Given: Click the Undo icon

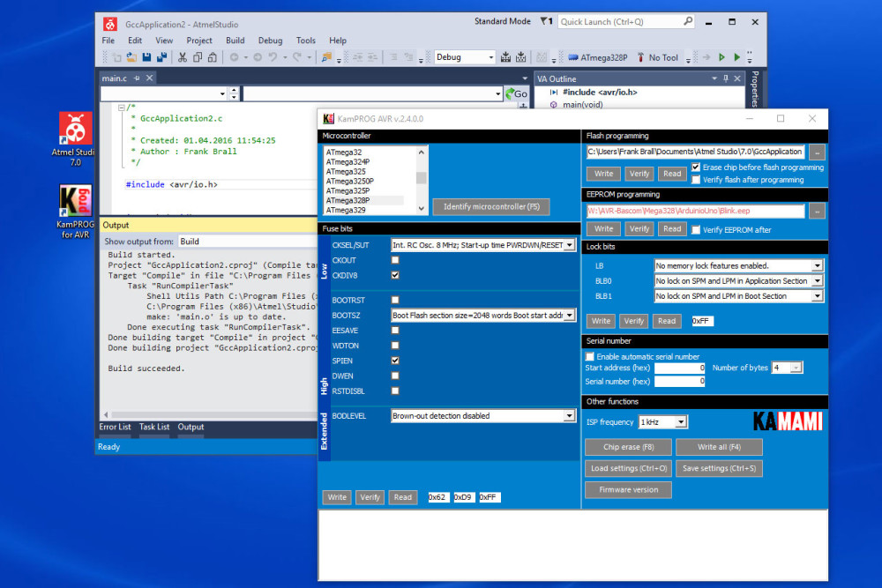Looking at the screenshot, I should (x=272, y=56).
